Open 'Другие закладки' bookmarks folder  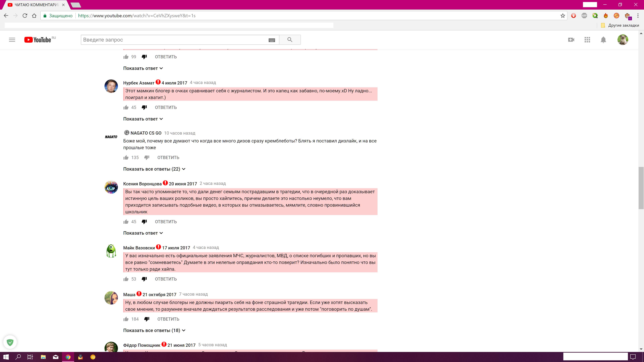point(620,25)
